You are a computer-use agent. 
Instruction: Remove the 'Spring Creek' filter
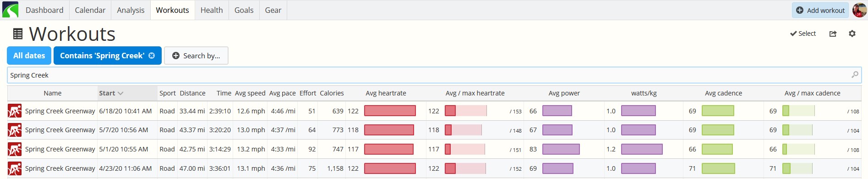152,56
